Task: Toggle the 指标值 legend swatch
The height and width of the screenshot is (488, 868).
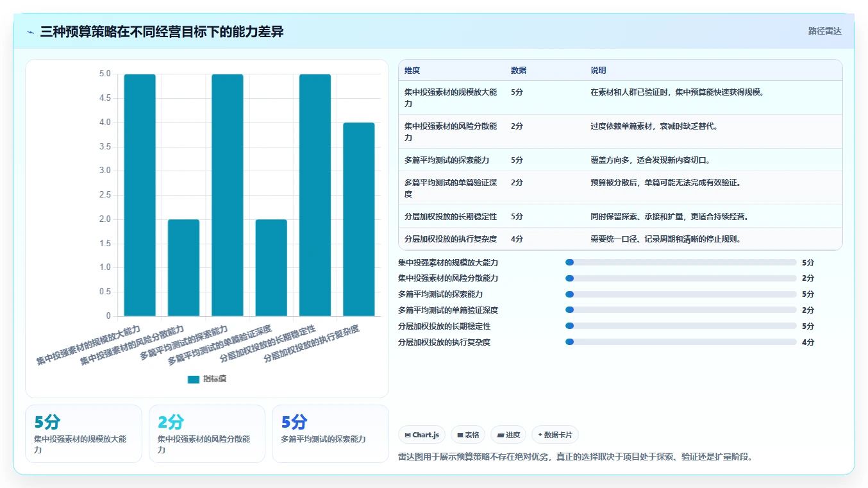Action: [194, 379]
